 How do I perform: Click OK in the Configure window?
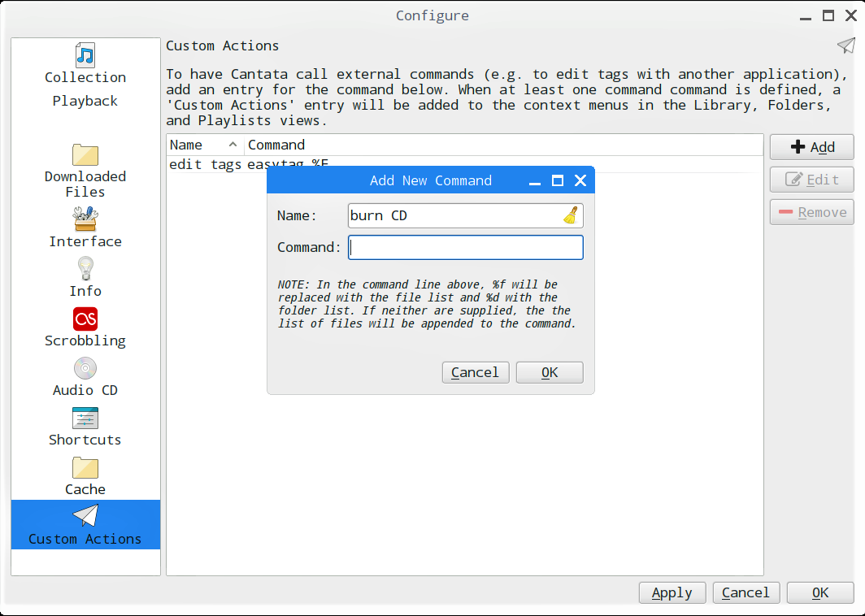point(819,592)
